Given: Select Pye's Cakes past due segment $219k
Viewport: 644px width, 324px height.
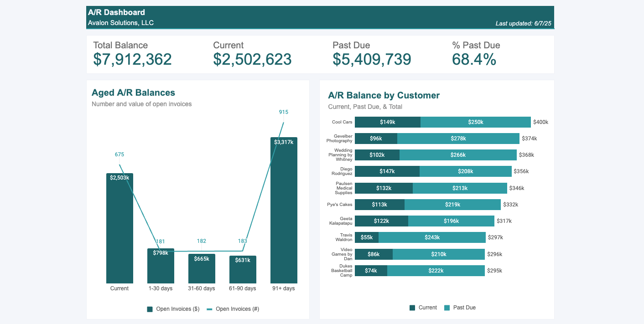Looking at the screenshot, I should [x=453, y=205].
